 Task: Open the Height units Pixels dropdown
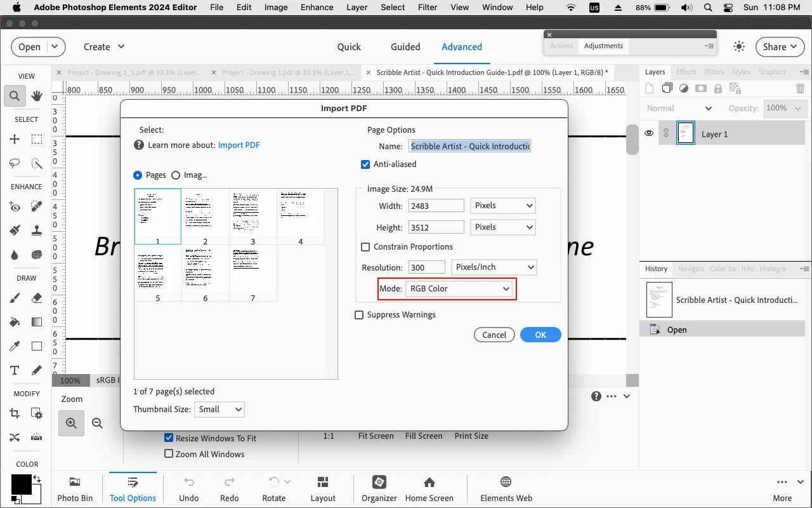[503, 227]
